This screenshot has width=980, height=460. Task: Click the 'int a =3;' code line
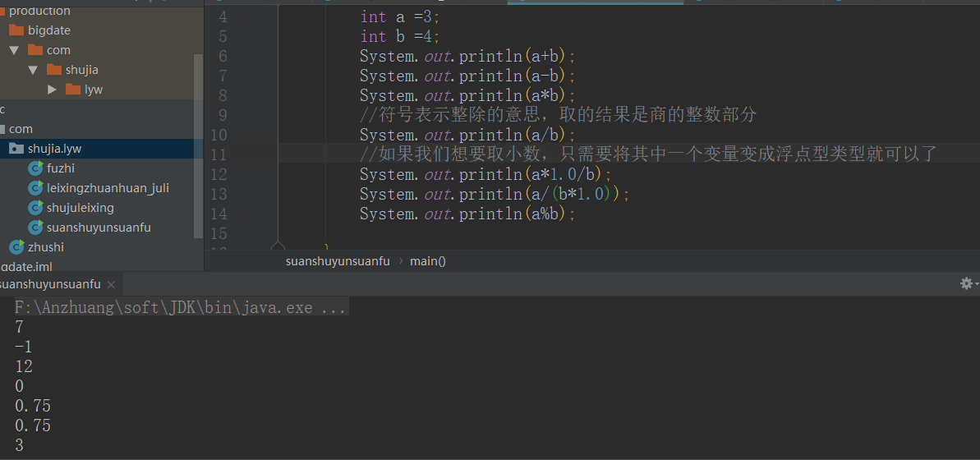tap(400, 17)
